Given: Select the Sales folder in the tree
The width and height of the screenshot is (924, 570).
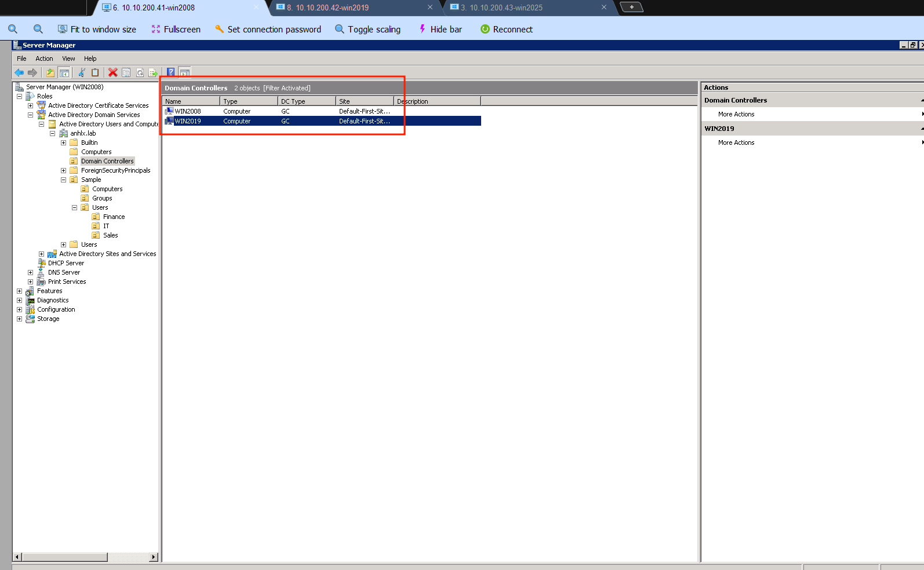Looking at the screenshot, I should [110, 235].
